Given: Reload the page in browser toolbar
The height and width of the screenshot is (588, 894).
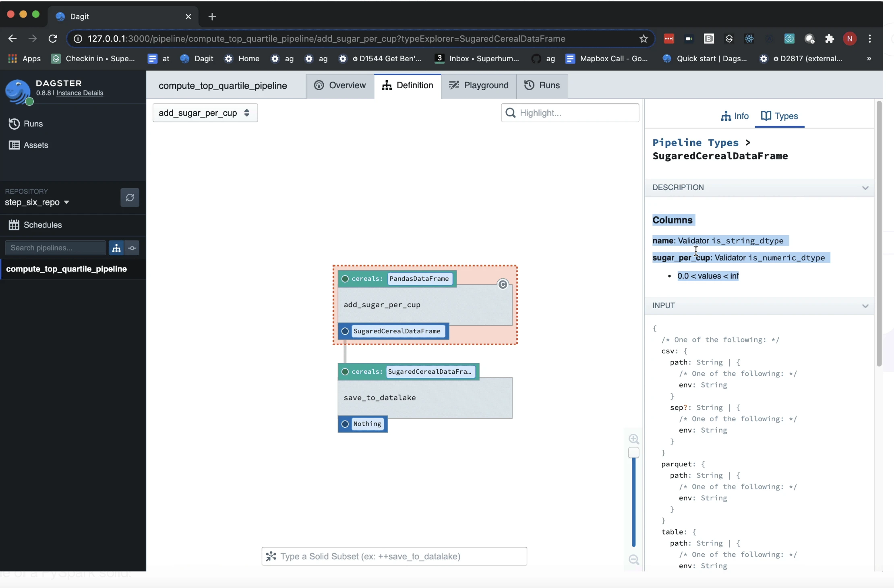Looking at the screenshot, I should (53, 39).
